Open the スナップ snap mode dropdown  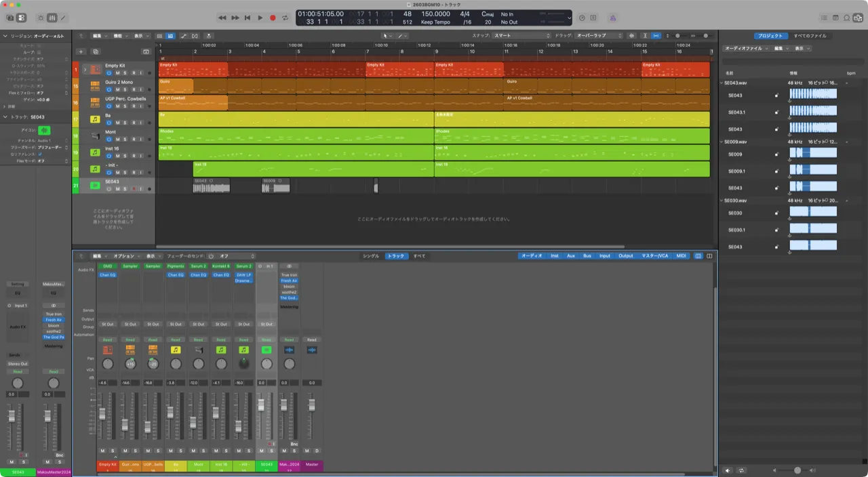[x=521, y=35]
